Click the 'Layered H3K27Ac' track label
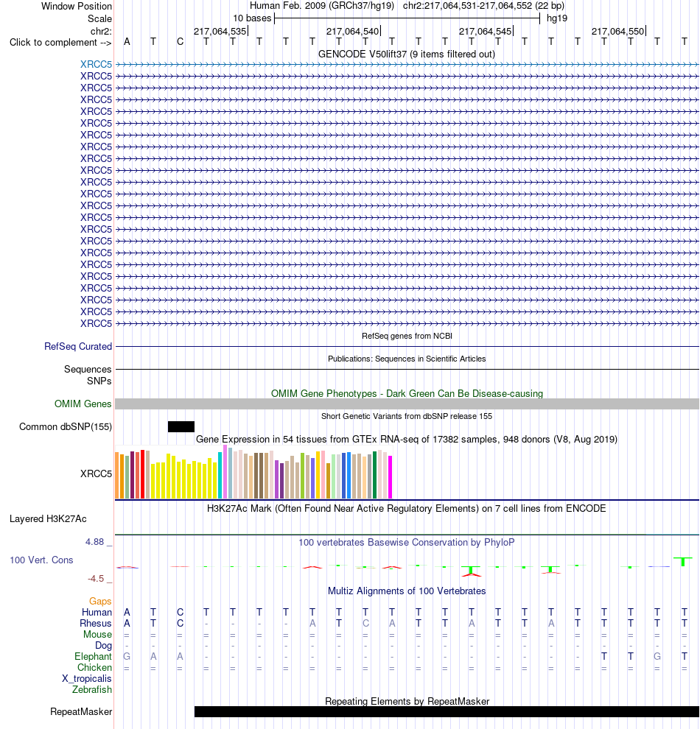 [x=48, y=519]
